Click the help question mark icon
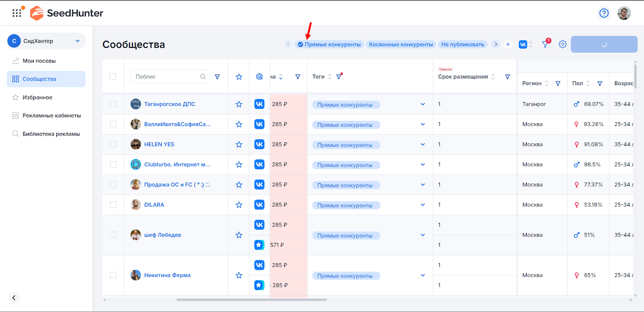The width and height of the screenshot is (644, 312). 604,13
